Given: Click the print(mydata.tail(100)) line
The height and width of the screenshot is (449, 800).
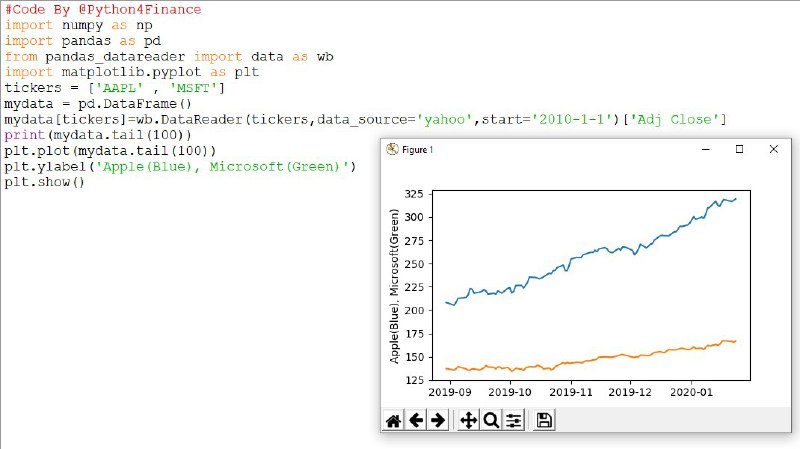Looking at the screenshot, I should coord(98,135).
